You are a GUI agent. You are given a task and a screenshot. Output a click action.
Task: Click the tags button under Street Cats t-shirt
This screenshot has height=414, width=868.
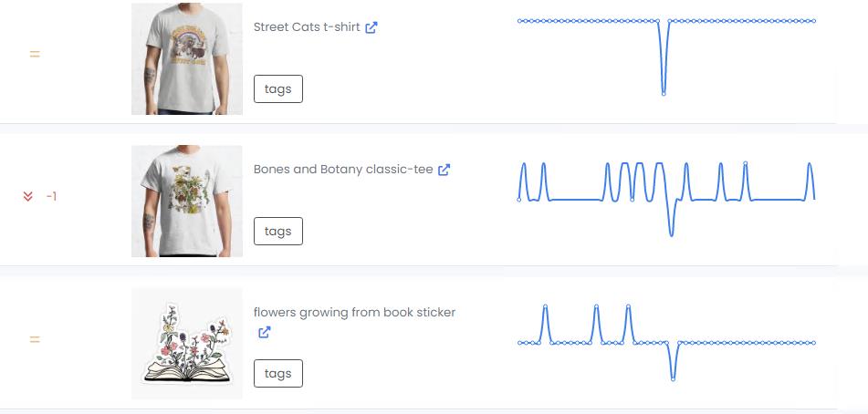tap(277, 89)
